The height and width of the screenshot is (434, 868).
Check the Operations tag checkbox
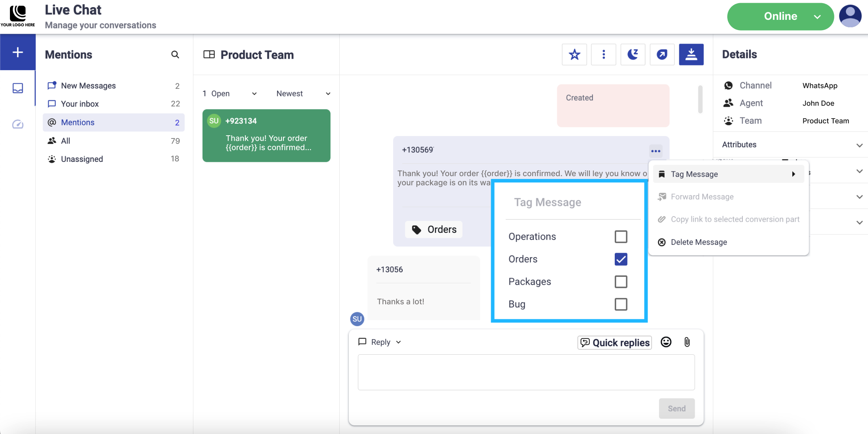(x=621, y=236)
